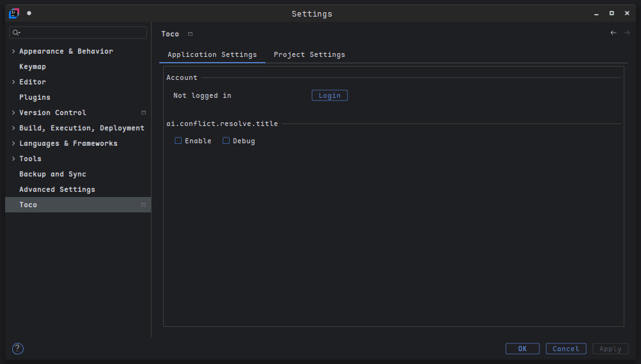
Task: Expand the Editor settings tree
Action: click(x=13, y=82)
